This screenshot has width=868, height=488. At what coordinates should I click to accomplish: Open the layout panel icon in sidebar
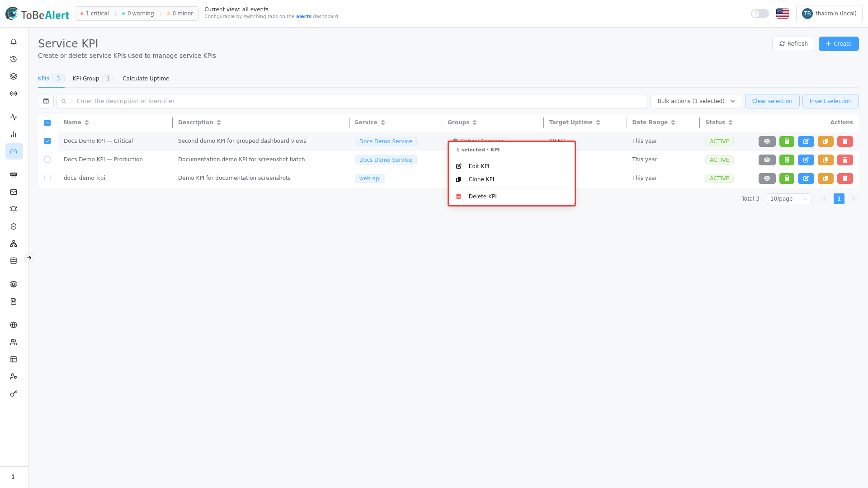(x=14, y=359)
